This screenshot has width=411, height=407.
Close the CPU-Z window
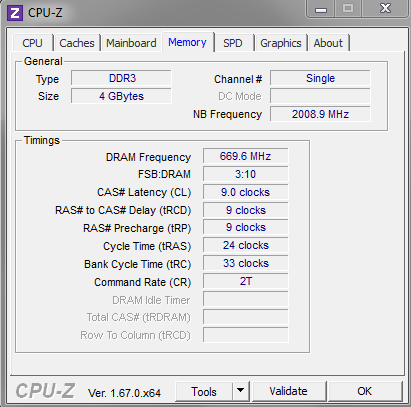(x=385, y=9)
